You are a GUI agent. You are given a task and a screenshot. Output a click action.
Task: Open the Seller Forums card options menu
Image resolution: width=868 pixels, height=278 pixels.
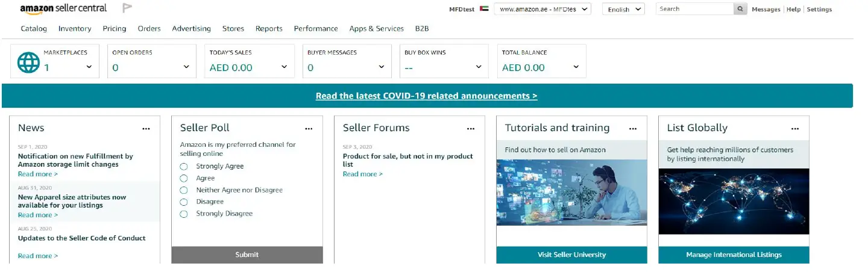pos(471,129)
